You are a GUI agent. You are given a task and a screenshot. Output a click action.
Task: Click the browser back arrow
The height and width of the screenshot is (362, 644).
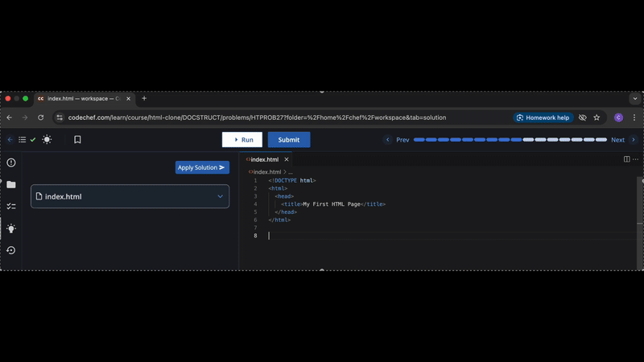10,117
